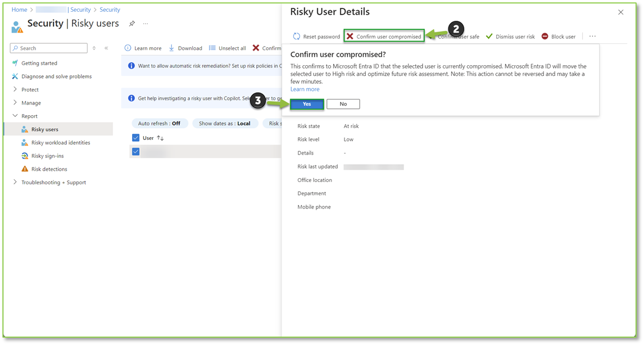Toggle the User column header checkbox
Image resolution: width=644 pixels, height=345 pixels.
135,138
